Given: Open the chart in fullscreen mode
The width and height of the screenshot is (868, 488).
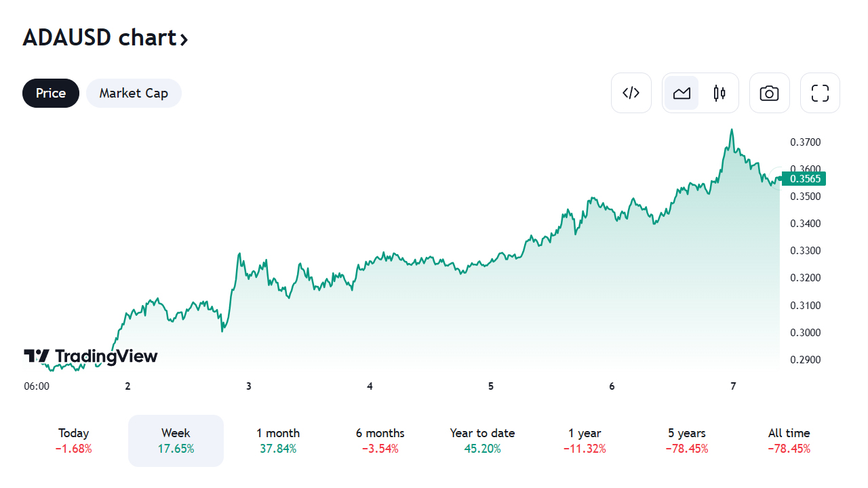Looking at the screenshot, I should (x=820, y=93).
